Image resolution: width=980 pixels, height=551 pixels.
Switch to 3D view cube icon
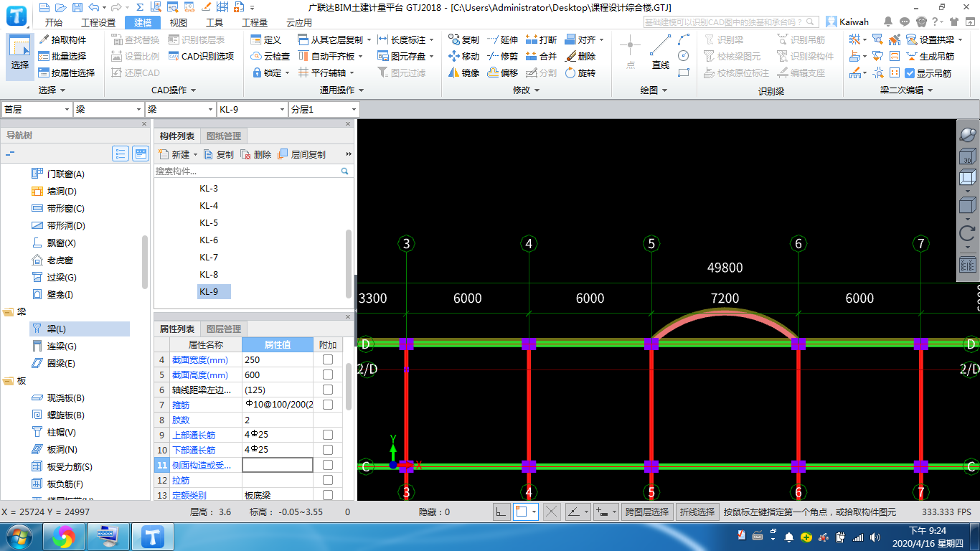967,158
